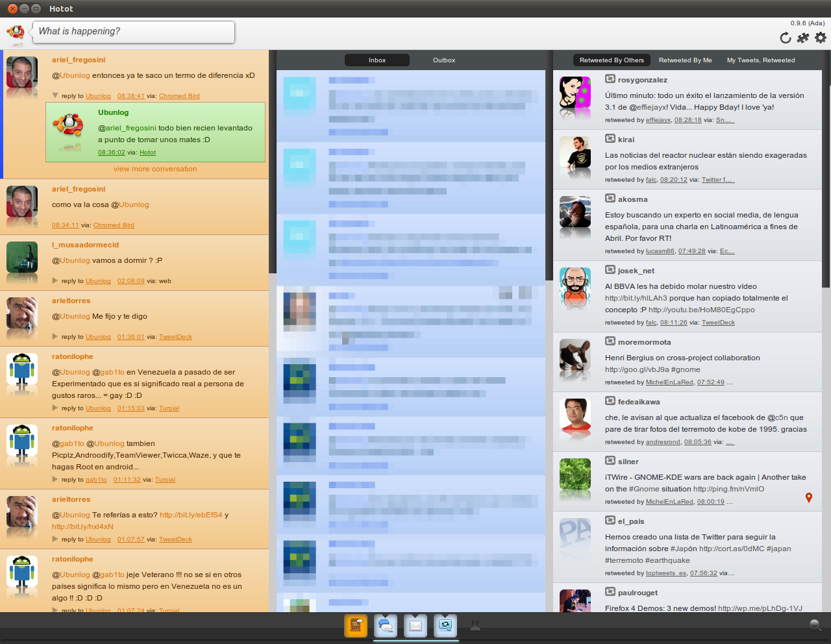The height and width of the screenshot is (644, 831).
Task: Open extensions via the puzzle piece icon
Action: click(x=803, y=38)
